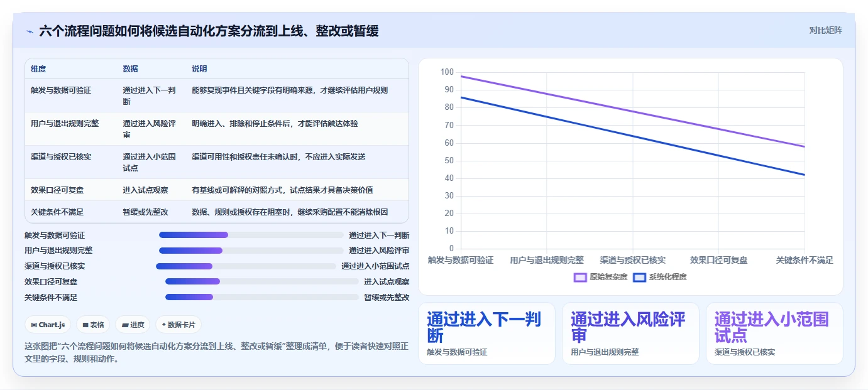Select the Chart.js chip

pyautogui.click(x=48, y=325)
